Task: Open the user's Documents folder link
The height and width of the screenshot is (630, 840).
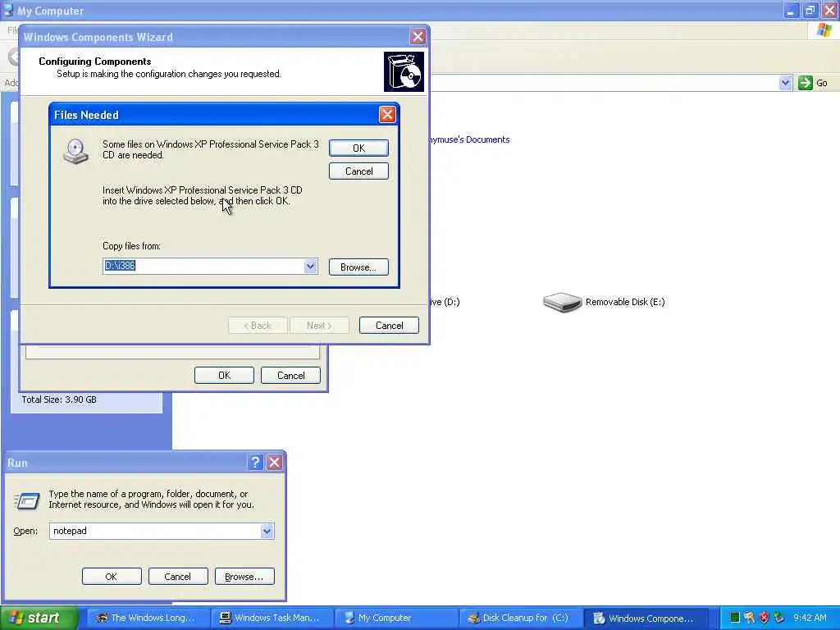Action: [x=468, y=139]
